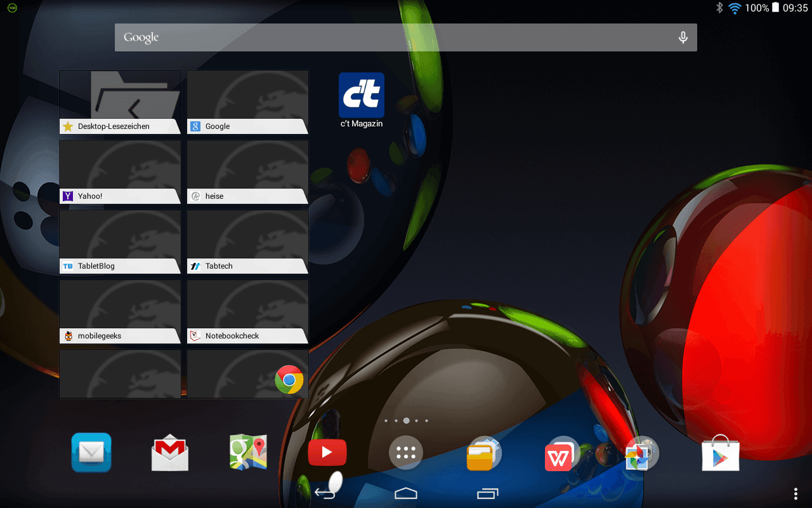This screenshot has height=508, width=812.
Task: Open Desktop-Lesezeichen bookmark folder
Action: (x=121, y=102)
